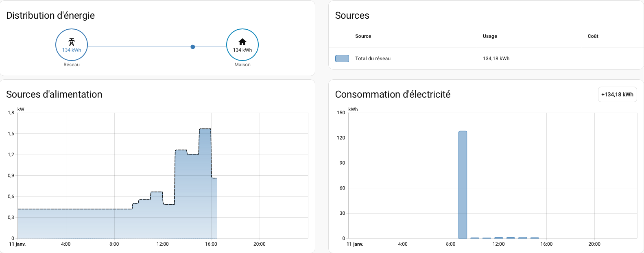Select the Coût column header
This screenshot has height=253, width=644.
click(x=593, y=36)
